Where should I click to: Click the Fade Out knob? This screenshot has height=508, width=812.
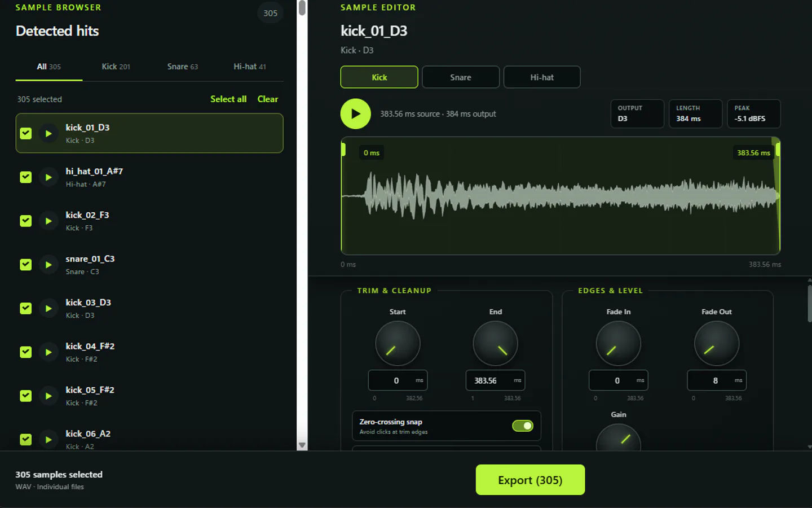(717, 343)
